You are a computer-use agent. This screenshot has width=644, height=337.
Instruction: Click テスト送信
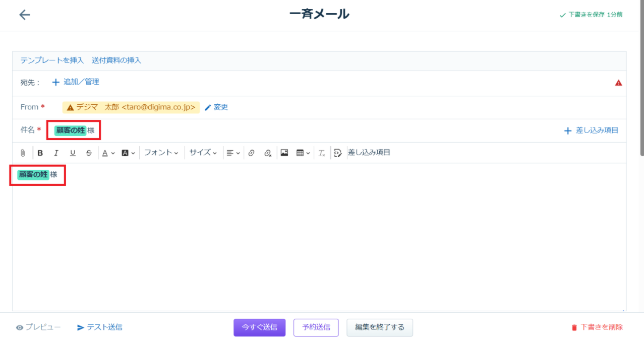[99, 327]
